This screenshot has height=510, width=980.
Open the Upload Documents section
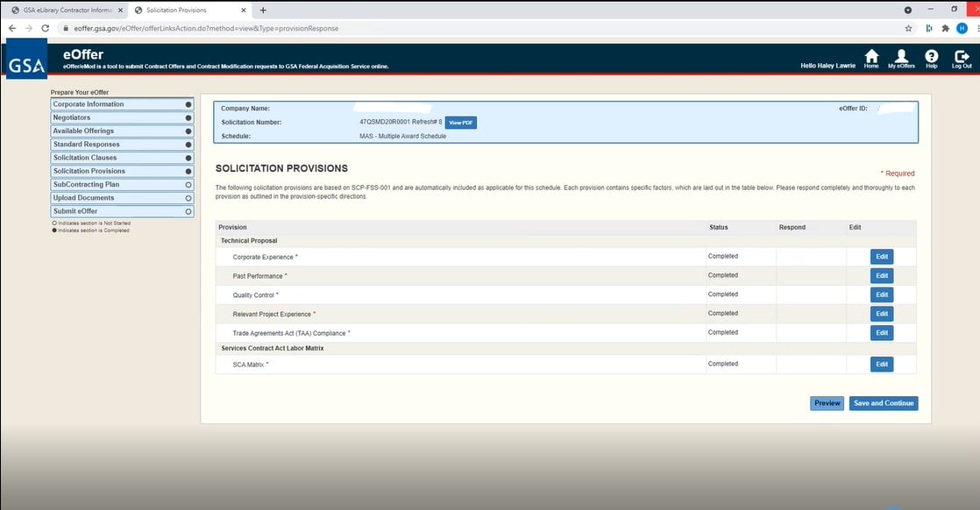point(122,197)
